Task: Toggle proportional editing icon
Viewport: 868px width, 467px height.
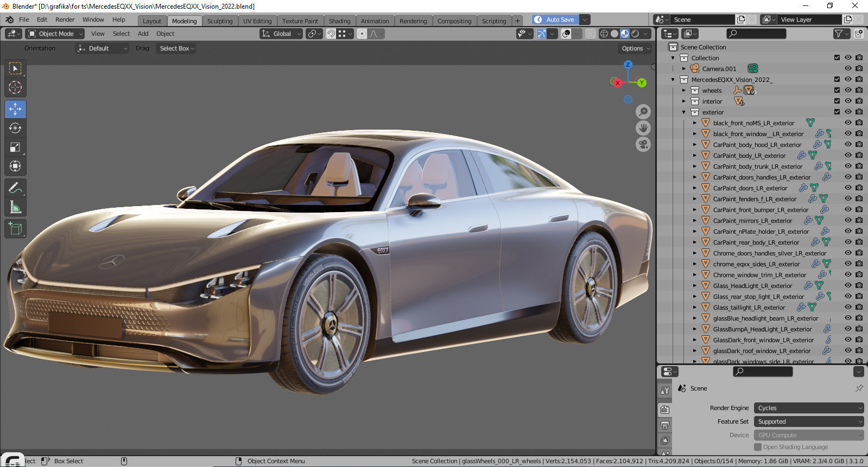Action: pyautogui.click(x=362, y=34)
